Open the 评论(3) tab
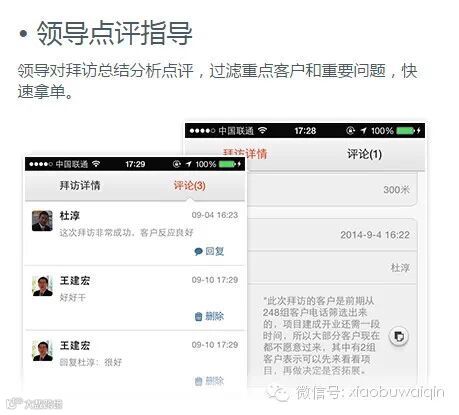The height and width of the screenshot is (415, 459). click(189, 185)
